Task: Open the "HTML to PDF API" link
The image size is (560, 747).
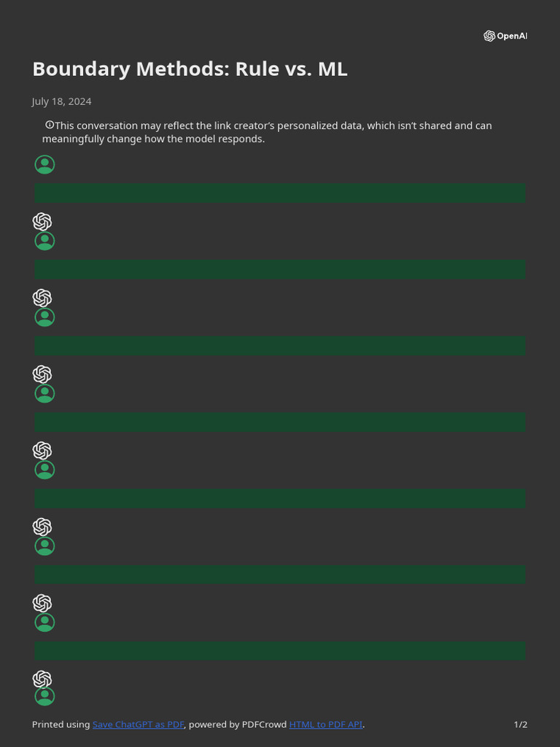Action: 325,724
